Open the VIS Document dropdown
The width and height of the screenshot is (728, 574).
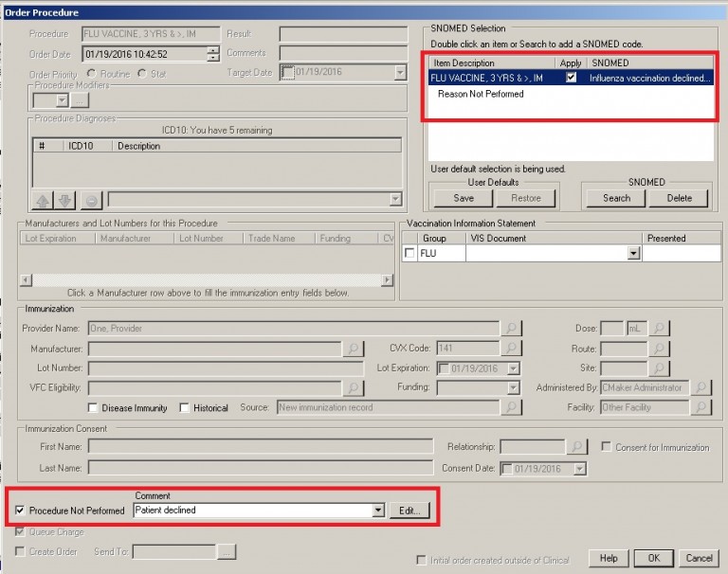tap(633, 254)
